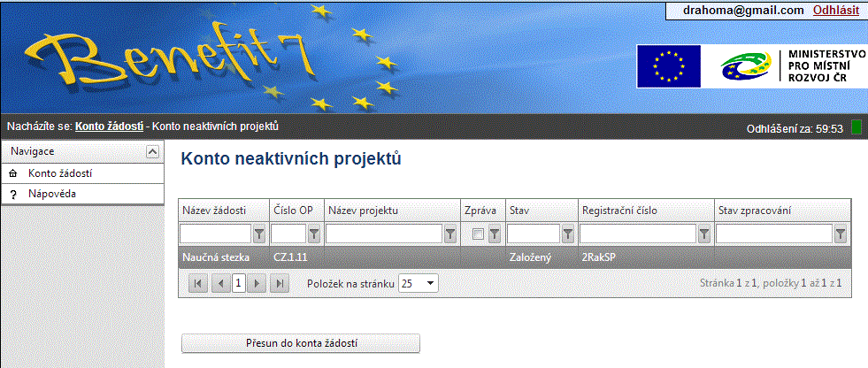
Task: Open the Položek na stránku dropdown
Action: [x=418, y=284]
